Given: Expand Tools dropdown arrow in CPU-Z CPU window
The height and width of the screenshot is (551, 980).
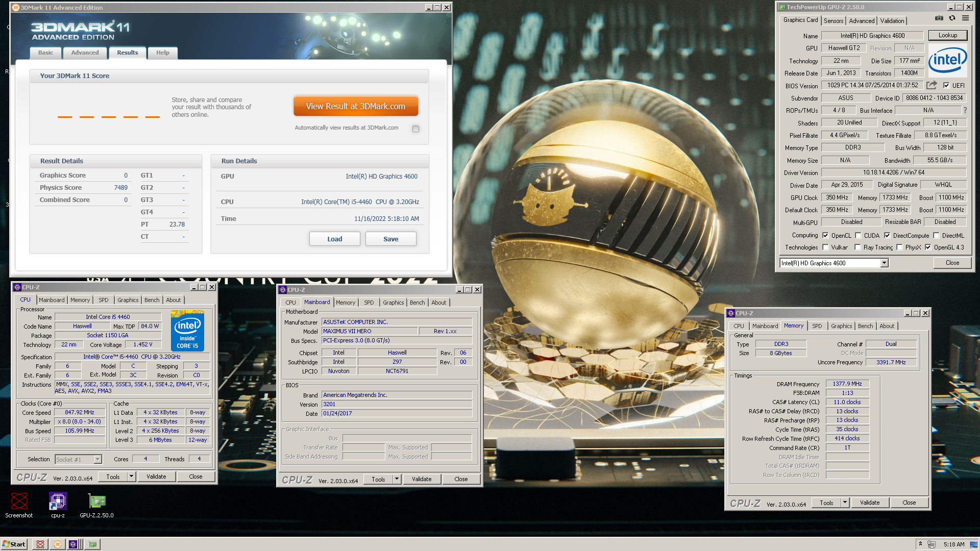Looking at the screenshot, I should (x=131, y=477).
